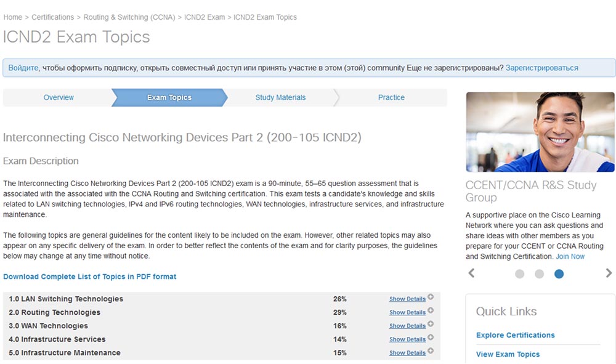Viewport: 616px width, 364px height.
Task: Switch to the Overview tab
Action: [x=59, y=97]
